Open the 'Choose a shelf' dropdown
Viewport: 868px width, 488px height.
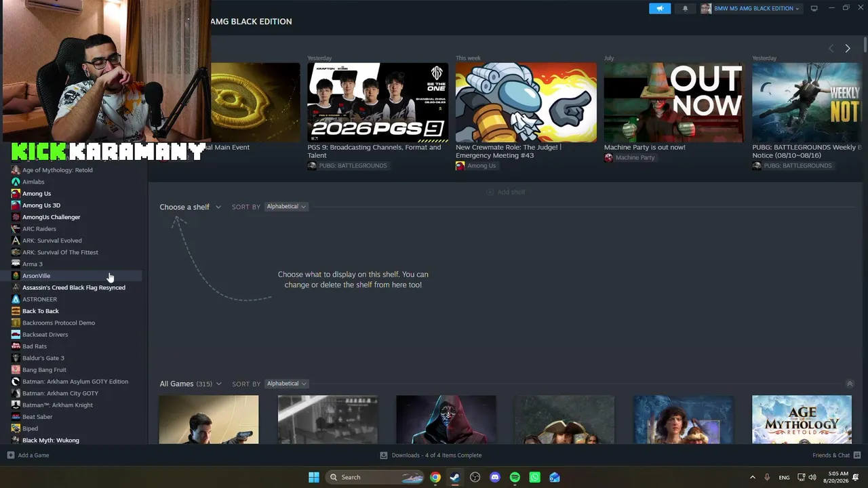[x=190, y=207]
